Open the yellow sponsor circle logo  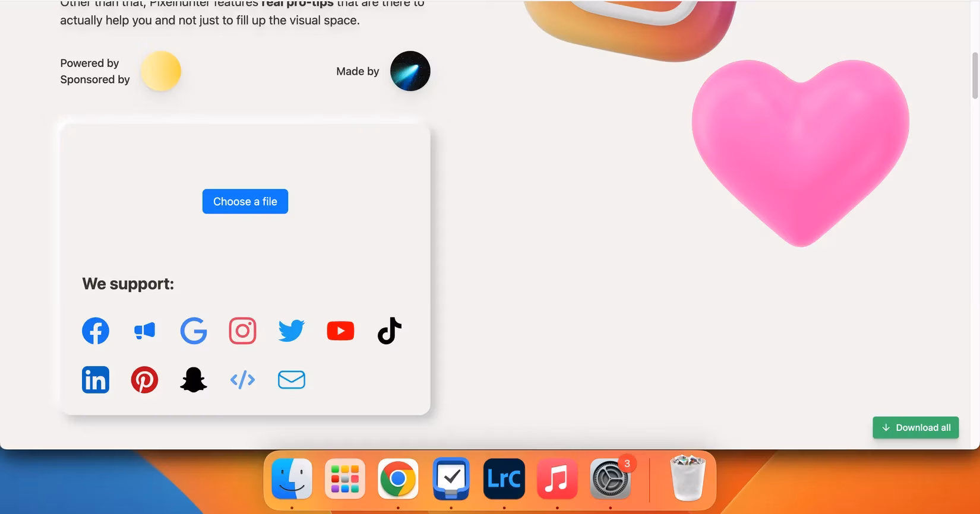click(x=160, y=71)
